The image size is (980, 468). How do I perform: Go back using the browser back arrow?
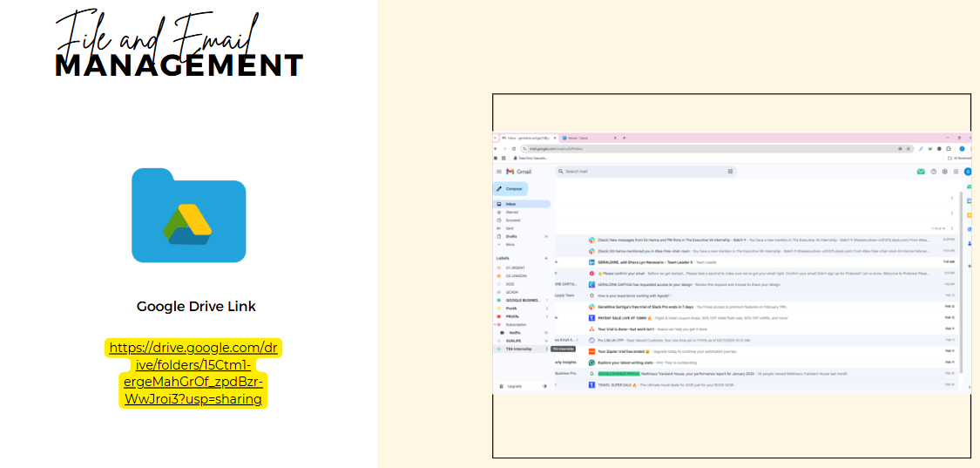[497, 149]
